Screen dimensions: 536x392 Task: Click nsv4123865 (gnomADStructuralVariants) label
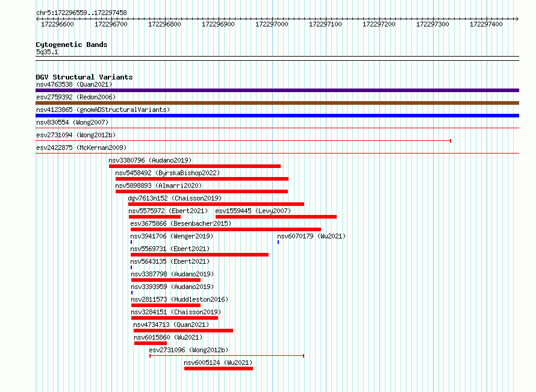tap(103, 110)
